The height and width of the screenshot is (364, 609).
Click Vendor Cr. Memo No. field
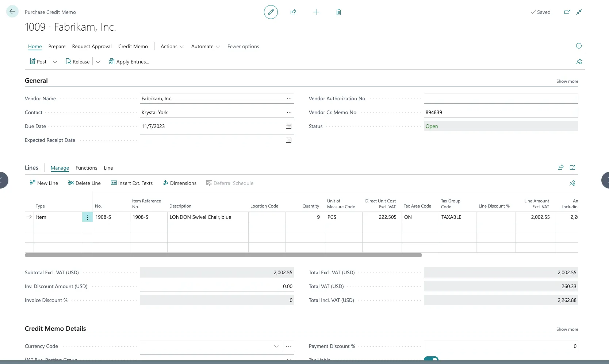tap(501, 112)
